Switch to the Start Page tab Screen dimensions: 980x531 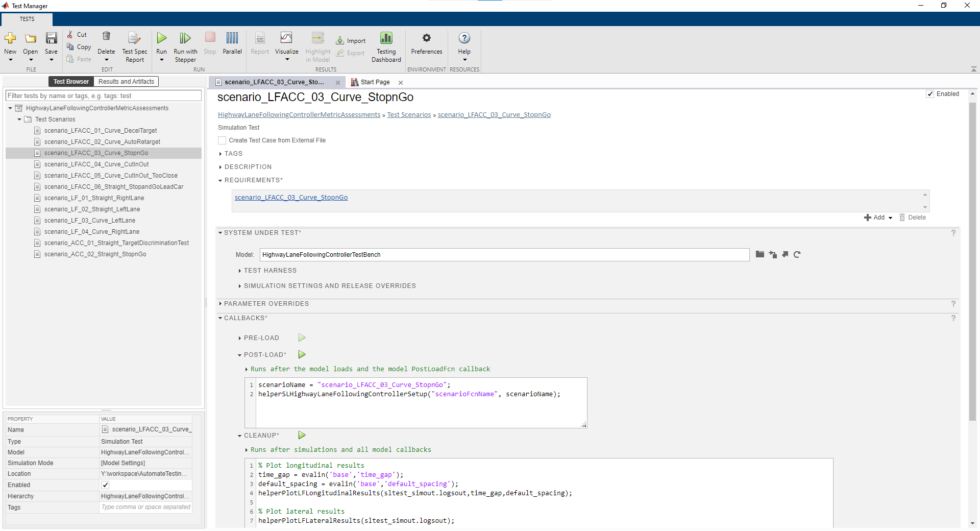click(375, 82)
